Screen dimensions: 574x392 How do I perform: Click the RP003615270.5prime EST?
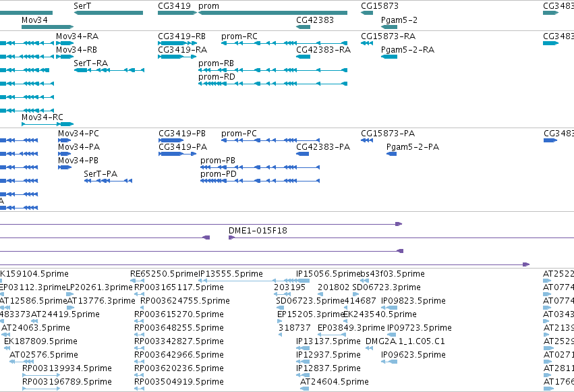click(x=139, y=321)
